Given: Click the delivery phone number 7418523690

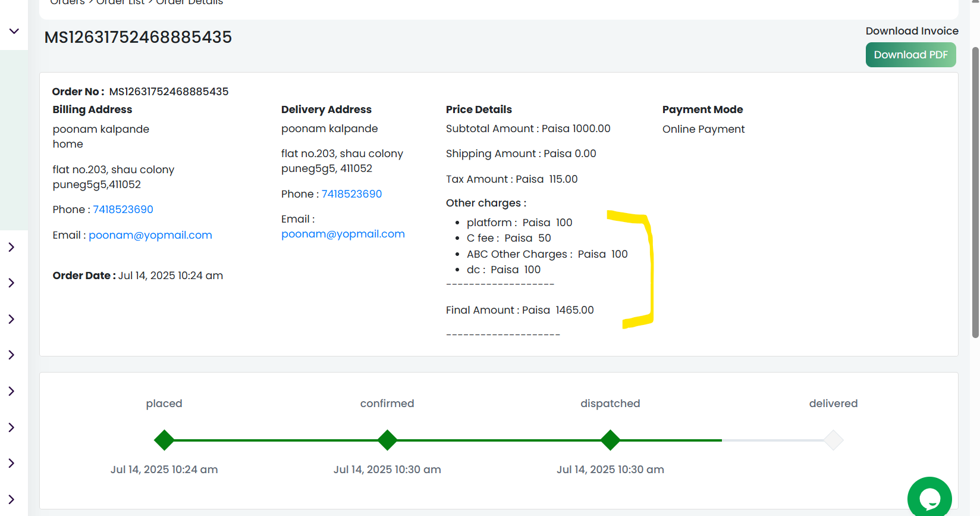Looking at the screenshot, I should (351, 194).
